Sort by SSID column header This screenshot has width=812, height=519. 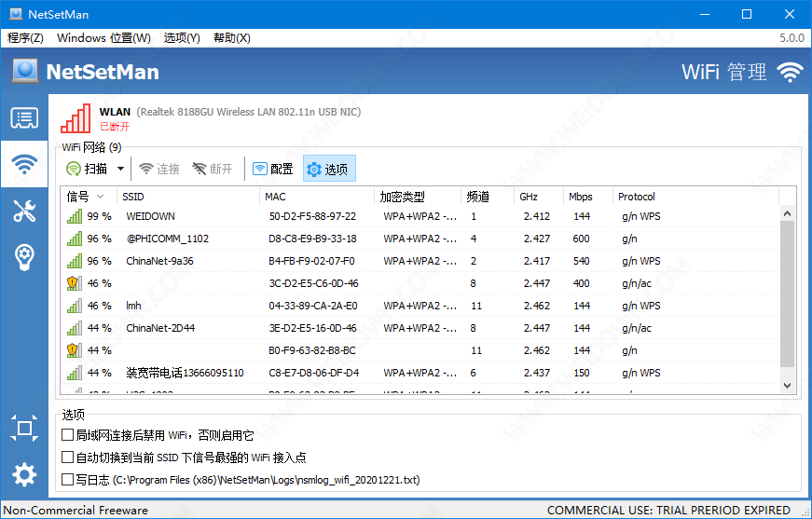(188, 197)
